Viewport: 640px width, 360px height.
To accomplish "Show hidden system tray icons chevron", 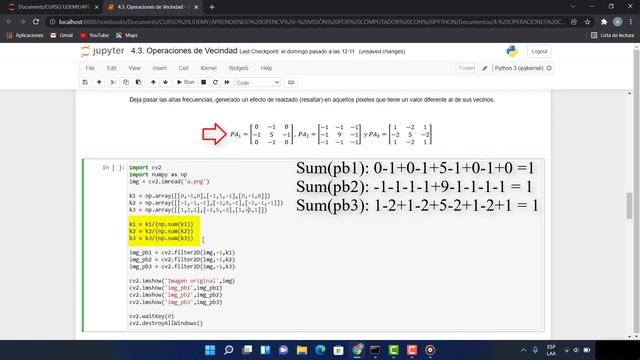I will [x=523, y=350].
